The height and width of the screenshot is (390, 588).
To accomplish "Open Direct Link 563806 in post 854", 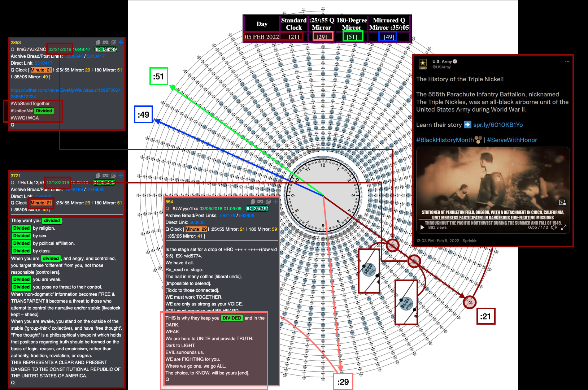I will (x=197, y=222).
